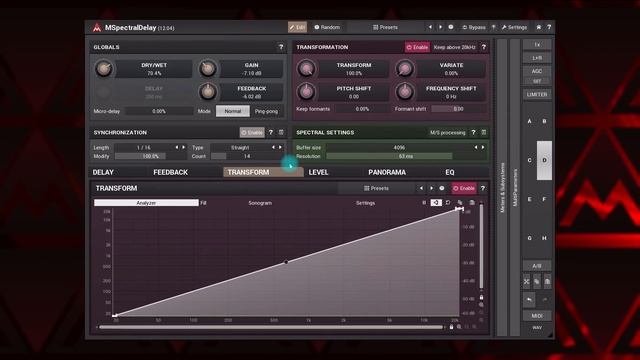
Task: Click the Variate knob
Action: 405,69
